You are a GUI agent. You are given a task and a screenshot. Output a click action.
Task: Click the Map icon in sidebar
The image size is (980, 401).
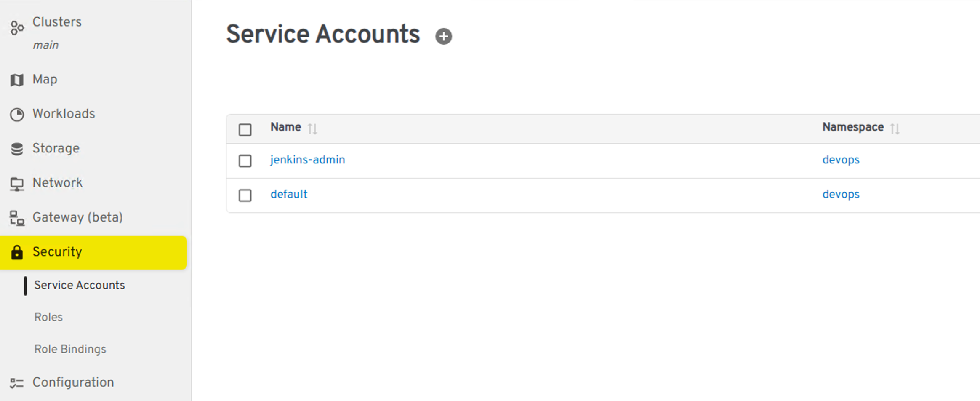[x=17, y=80]
